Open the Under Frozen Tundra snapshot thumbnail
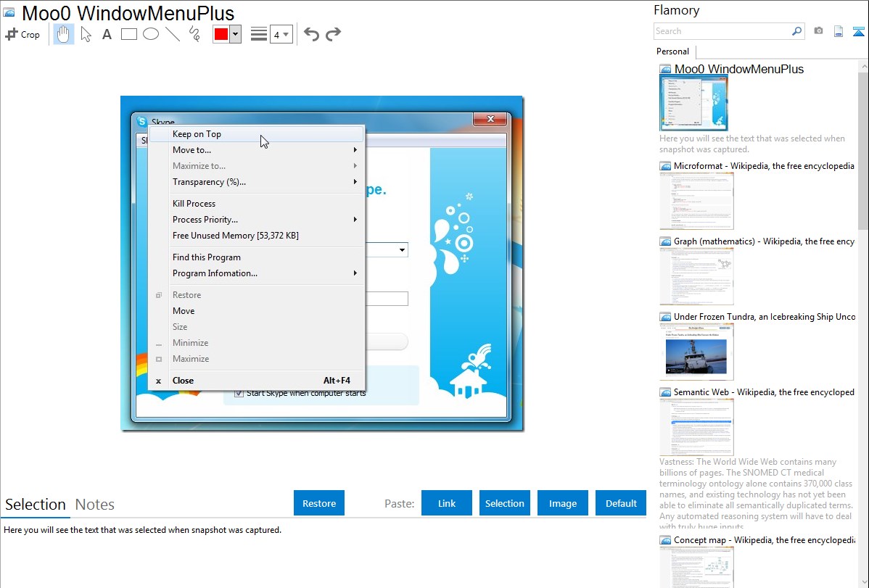 [696, 352]
